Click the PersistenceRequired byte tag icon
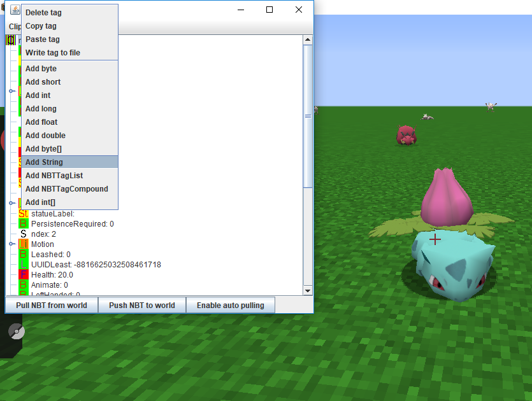 point(24,223)
